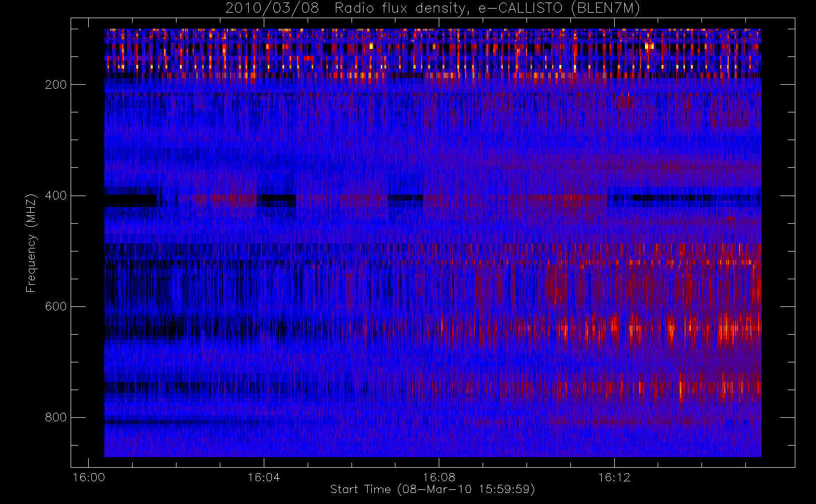Click the x-axis label 'Start Time (08-Mar-10 15:59:59)'
The height and width of the screenshot is (504, 816).
pyautogui.click(x=432, y=489)
